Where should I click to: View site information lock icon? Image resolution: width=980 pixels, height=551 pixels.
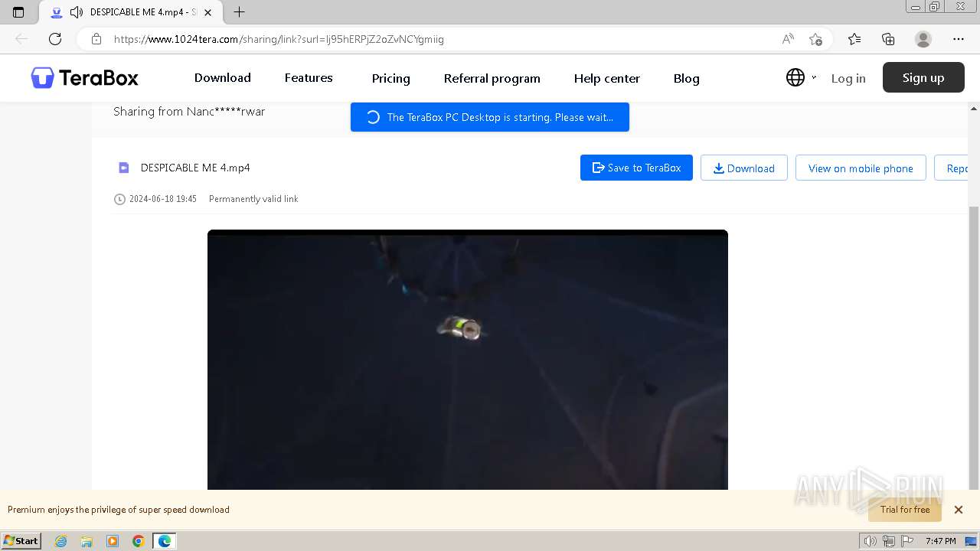tap(96, 39)
